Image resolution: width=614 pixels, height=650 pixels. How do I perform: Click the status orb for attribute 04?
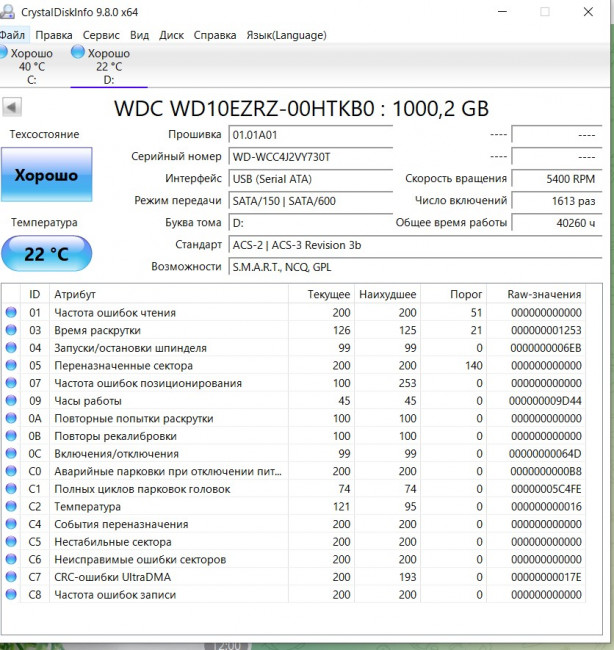[x=11, y=347]
